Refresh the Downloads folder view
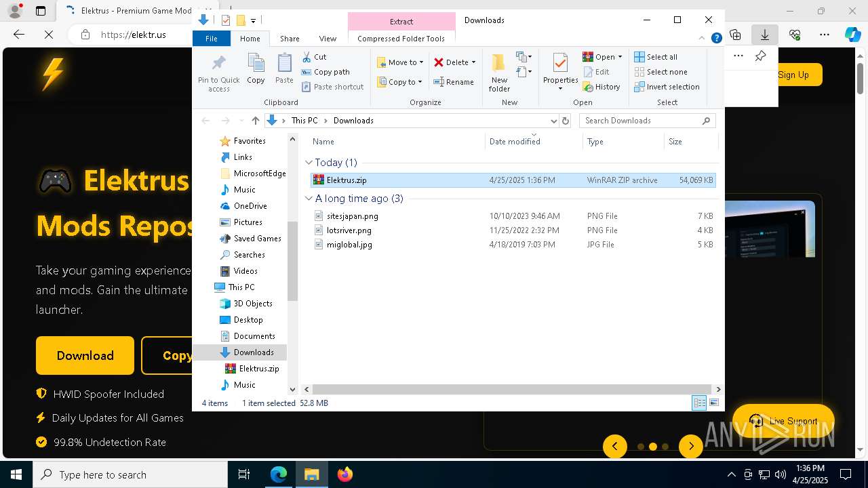The height and width of the screenshot is (488, 868). click(566, 121)
